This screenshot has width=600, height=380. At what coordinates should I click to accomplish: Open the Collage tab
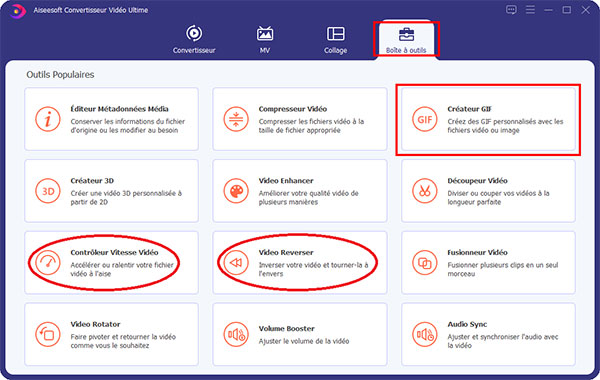pyautogui.click(x=336, y=39)
